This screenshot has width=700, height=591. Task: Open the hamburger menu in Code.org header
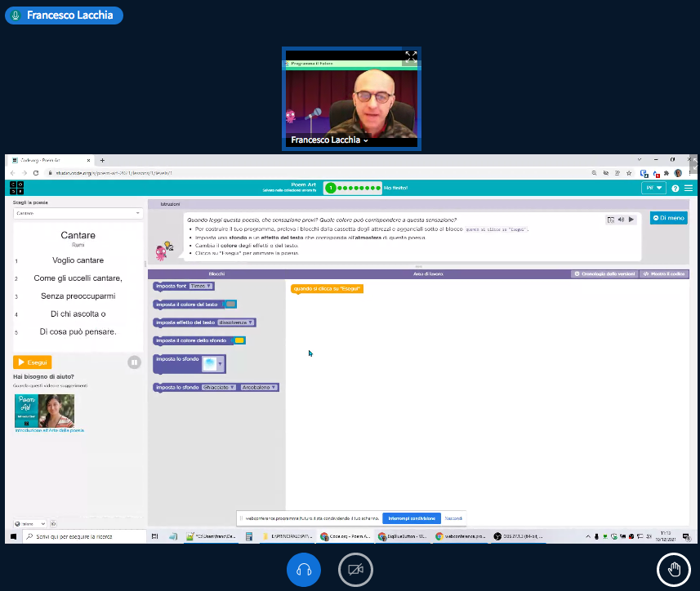(689, 189)
